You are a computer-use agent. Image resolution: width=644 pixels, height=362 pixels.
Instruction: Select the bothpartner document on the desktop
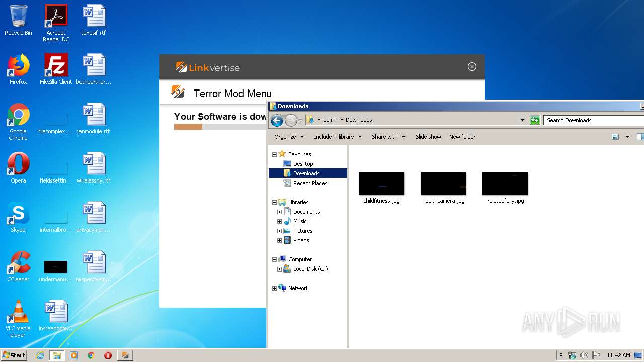[x=94, y=69]
